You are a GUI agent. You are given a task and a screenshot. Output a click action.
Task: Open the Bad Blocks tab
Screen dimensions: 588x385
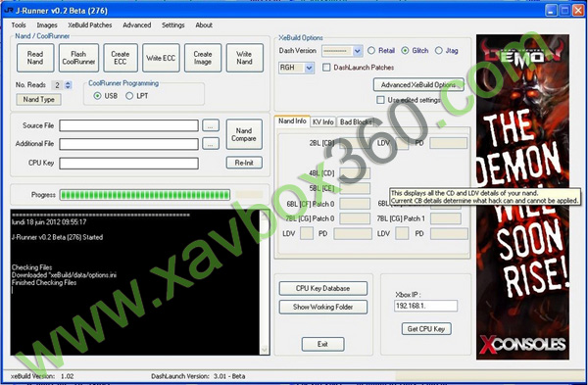356,122
